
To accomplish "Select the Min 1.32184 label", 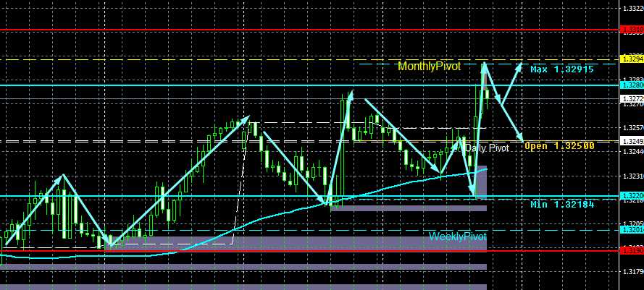I will [x=562, y=204].
